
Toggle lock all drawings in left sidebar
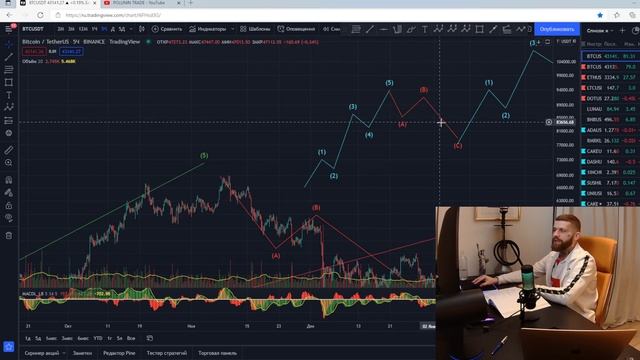[x=9, y=205]
